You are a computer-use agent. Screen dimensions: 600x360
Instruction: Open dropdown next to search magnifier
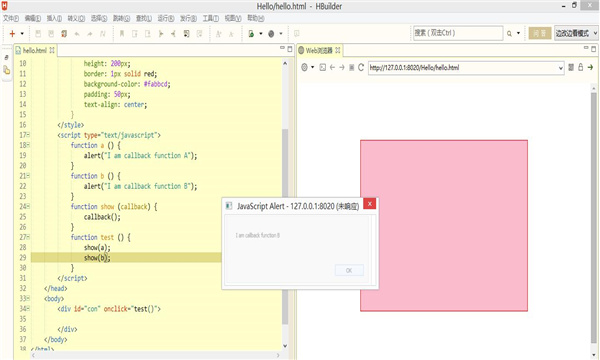pos(518,33)
